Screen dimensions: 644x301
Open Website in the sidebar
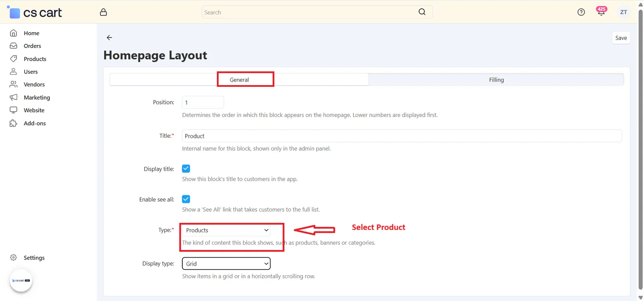tap(34, 110)
